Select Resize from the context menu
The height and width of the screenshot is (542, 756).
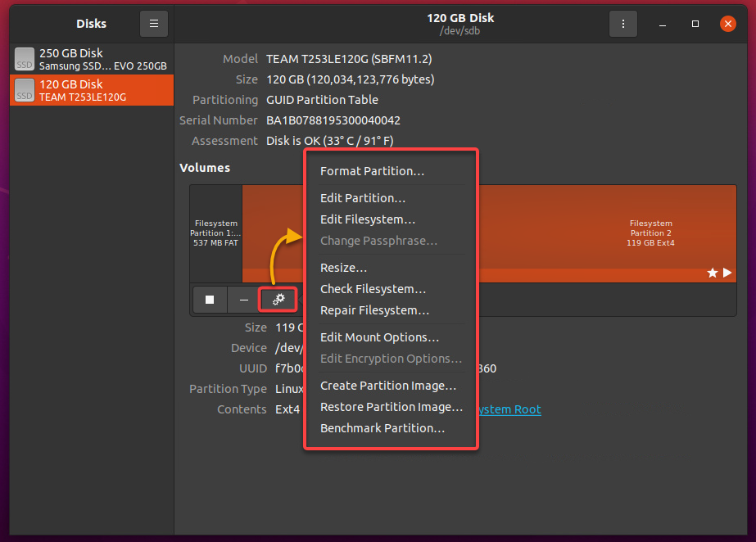(x=343, y=268)
